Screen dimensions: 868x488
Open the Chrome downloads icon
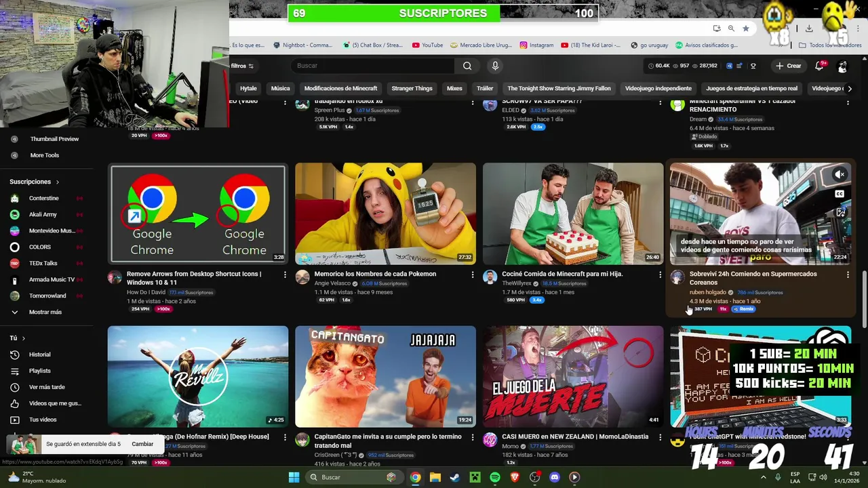pyautogui.click(x=809, y=28)
